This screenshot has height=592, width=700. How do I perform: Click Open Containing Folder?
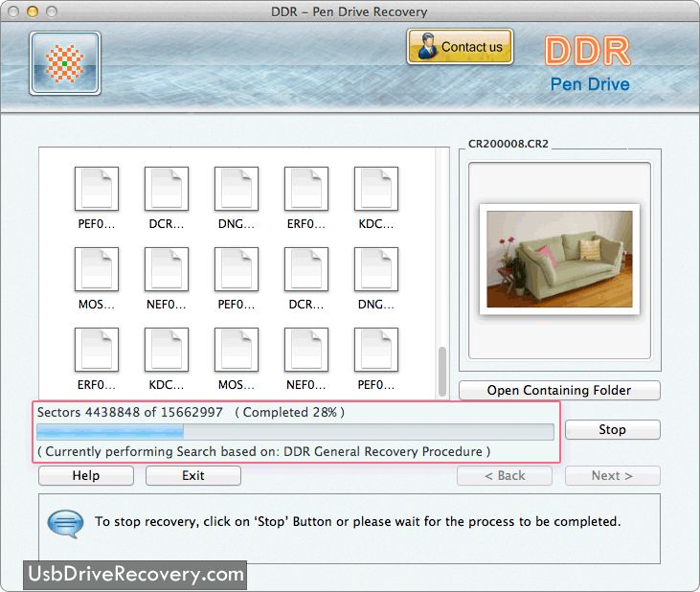tap(559, 390)
